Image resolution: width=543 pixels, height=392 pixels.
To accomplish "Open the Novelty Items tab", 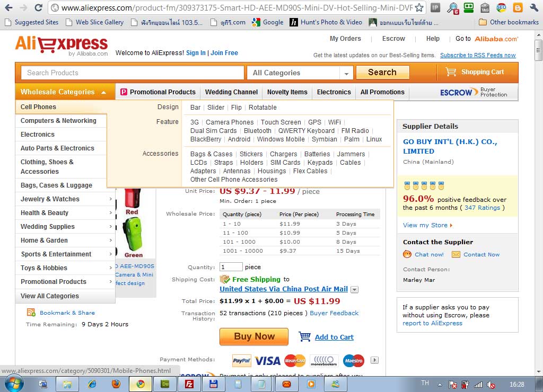I will [x=287, y=92].
